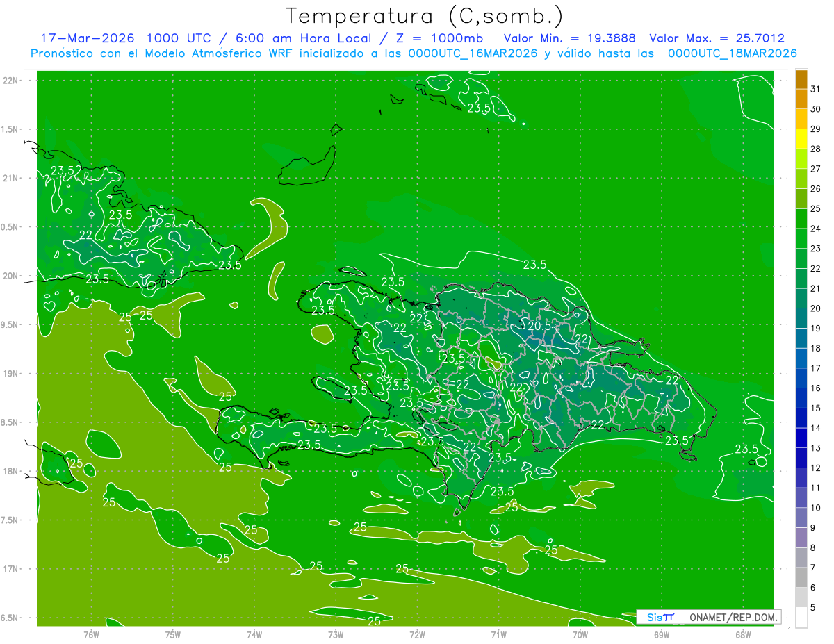Image resolution: width=834 pixels, height=644 pixels.
Task: Click the SisTT logo in the legend box
Action: tap(660, 617)
